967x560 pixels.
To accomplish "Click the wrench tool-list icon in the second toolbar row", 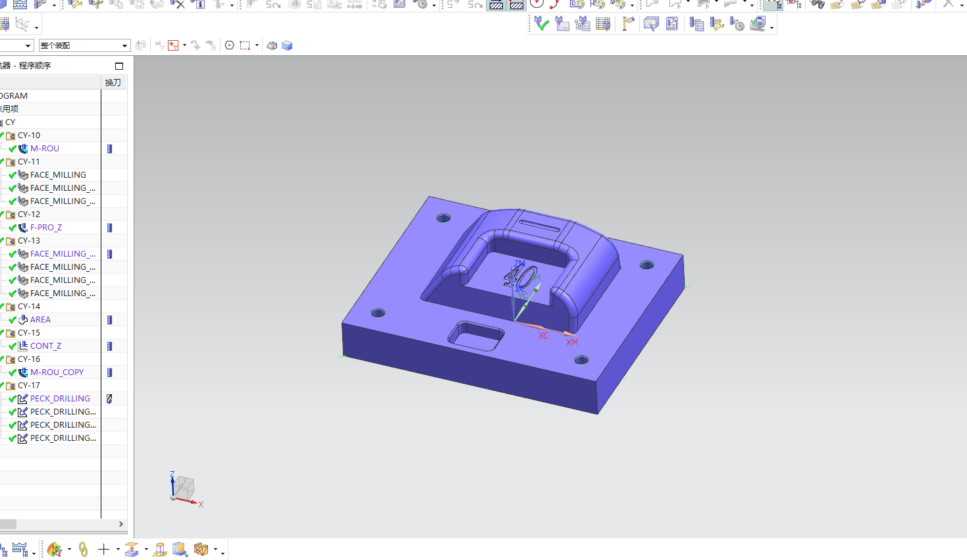I will click(717, 24).
